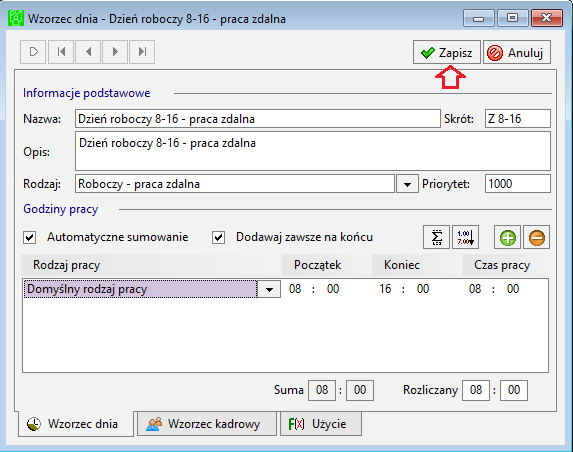Close the Wzorzec dnia window
This screenshot has height=452, width=573.
pos(546,18)
